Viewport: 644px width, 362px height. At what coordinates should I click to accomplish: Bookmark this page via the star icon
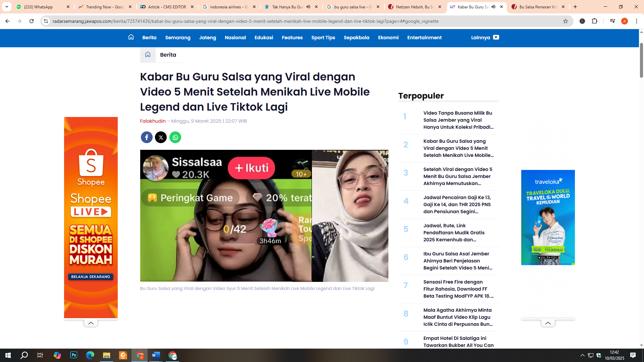566,21
